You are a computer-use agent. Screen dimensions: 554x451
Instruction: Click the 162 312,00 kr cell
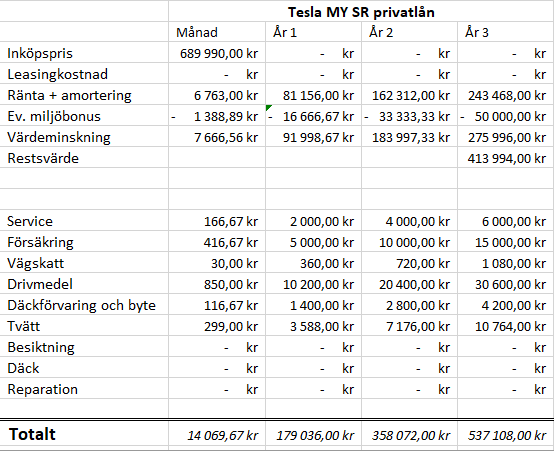point(409,95)
